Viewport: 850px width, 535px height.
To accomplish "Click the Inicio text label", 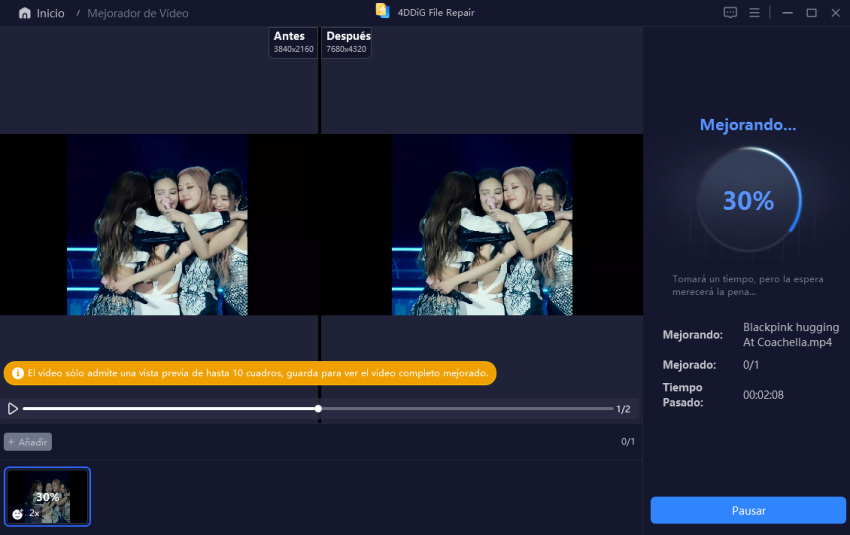I will coord(50,13).
